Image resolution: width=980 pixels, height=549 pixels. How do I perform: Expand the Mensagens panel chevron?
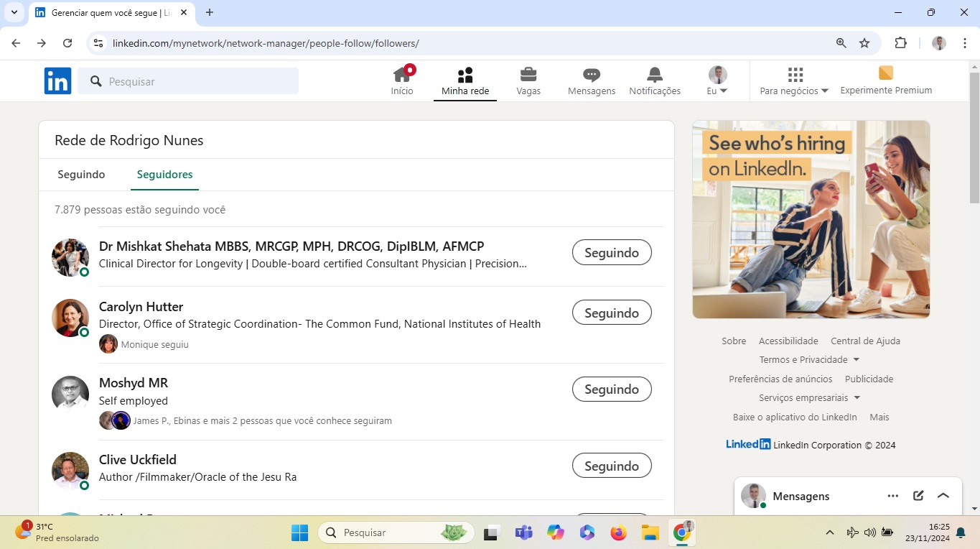pyautogui.click(x=943, y=496)
